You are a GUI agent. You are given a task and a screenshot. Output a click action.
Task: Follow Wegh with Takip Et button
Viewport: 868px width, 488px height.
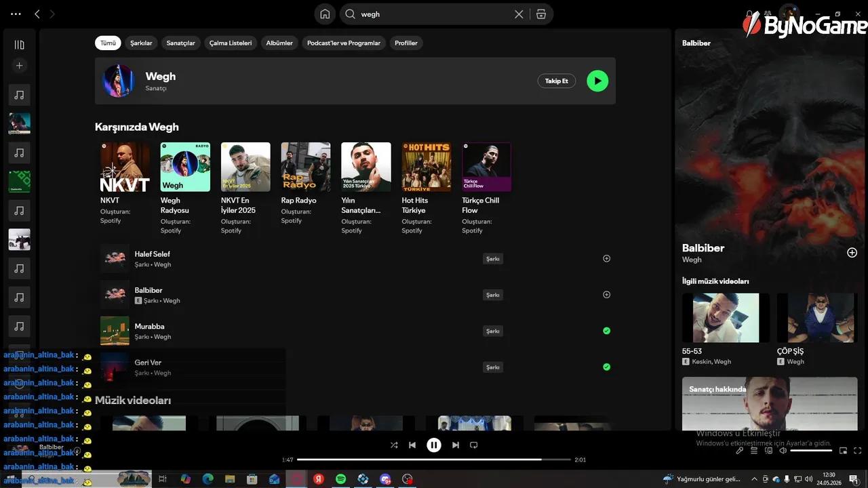click(x=557, y=81)
